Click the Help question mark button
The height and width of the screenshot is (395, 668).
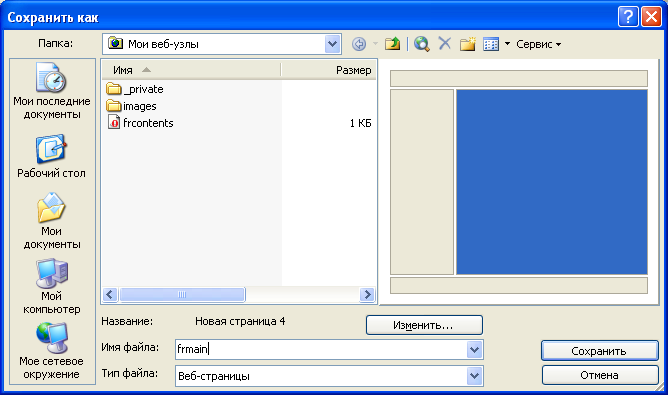[628, 17]
